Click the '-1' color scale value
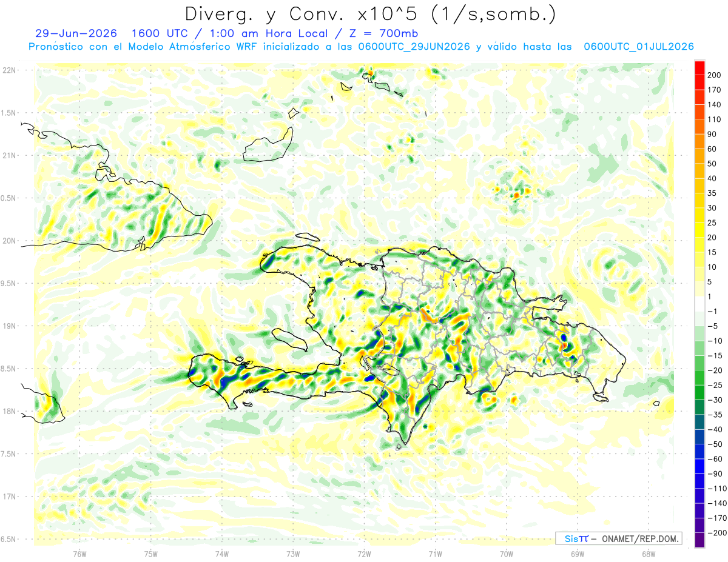Image resolution: width=728 pixels, height=562 pixels. click(712, 311)
